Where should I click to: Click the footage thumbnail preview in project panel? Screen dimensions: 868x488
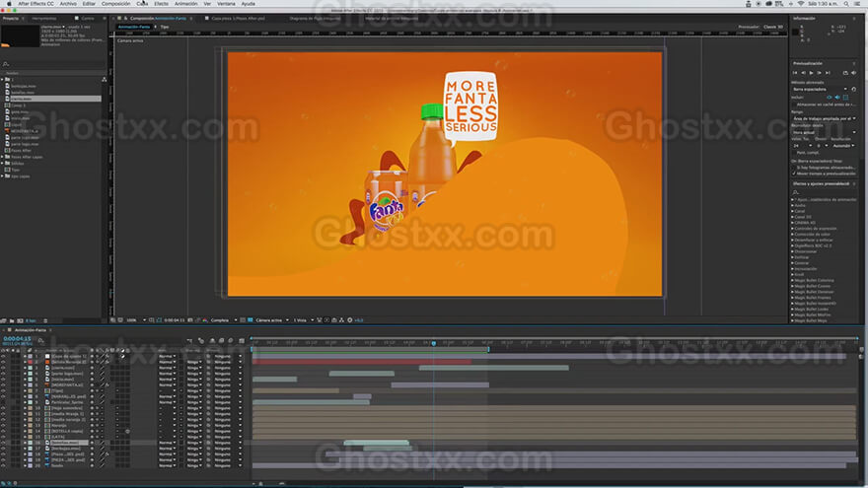tap(20, 35)
